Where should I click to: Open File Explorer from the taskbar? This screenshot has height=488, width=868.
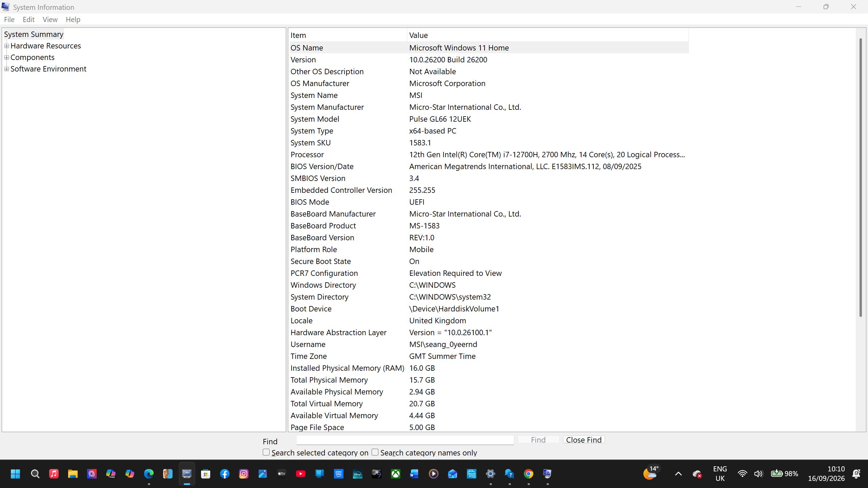(73, 474)
